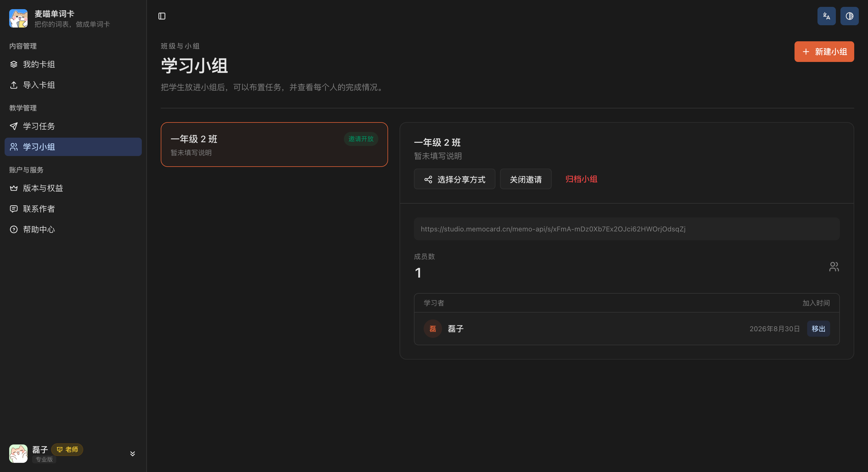Click the 2026年8月30日 join date
The image size is (868, 472).
774,329
